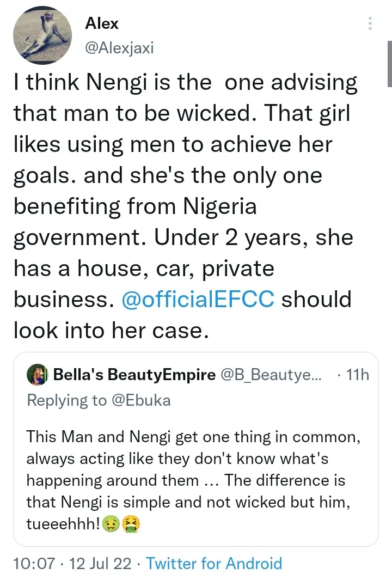Open the tweet's three-dot more options menu
The width and height of the screenshot is (392, 580).
370,23
